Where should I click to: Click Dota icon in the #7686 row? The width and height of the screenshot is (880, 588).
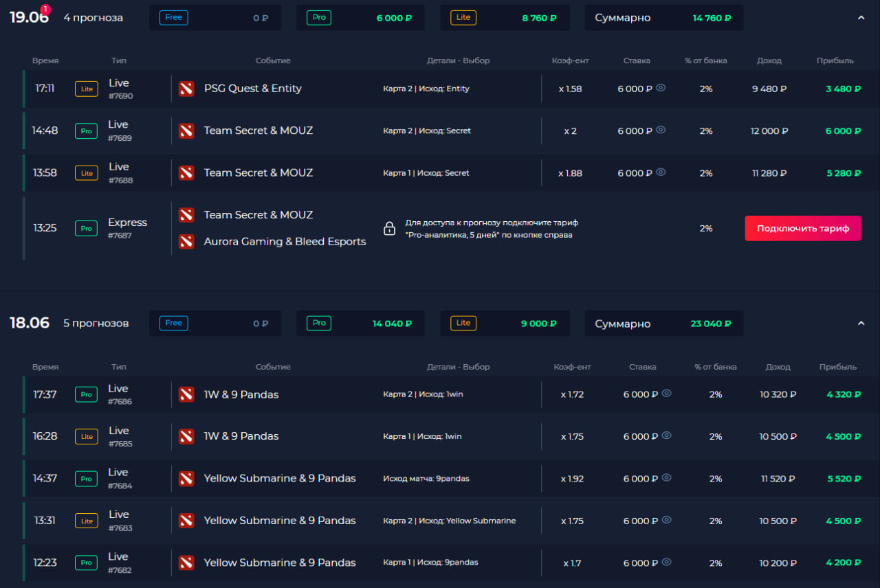click(x=186, y=394)
